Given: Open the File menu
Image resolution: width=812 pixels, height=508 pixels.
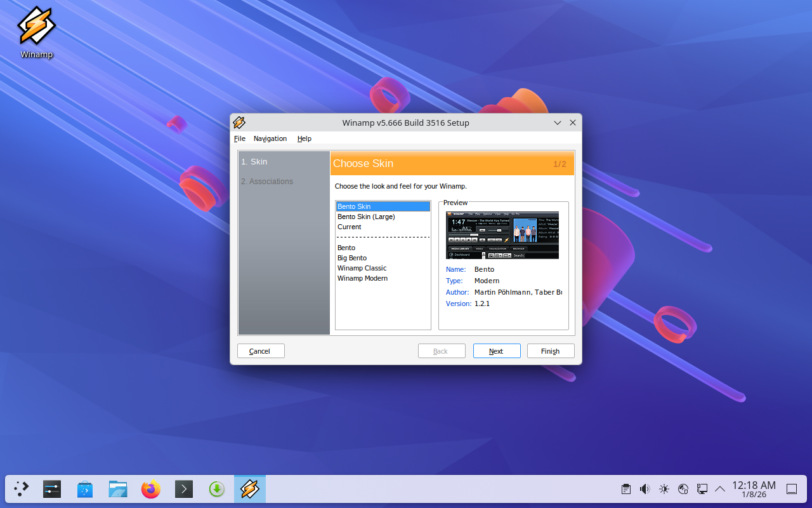Looking at the screenshot, I should 239,138.
